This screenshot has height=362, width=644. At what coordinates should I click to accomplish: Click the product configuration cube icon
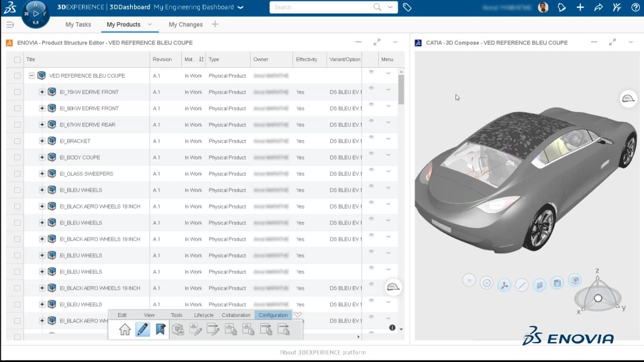[178, 329]
